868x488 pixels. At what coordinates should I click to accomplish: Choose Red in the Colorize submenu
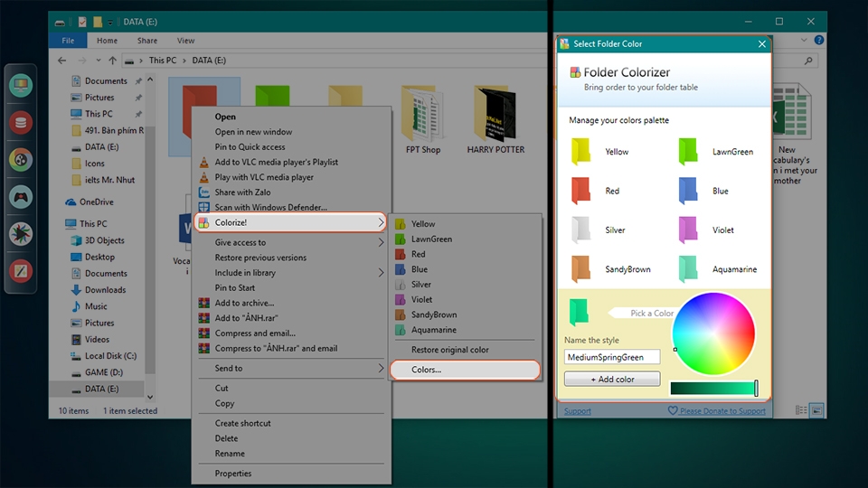point(465,254)
